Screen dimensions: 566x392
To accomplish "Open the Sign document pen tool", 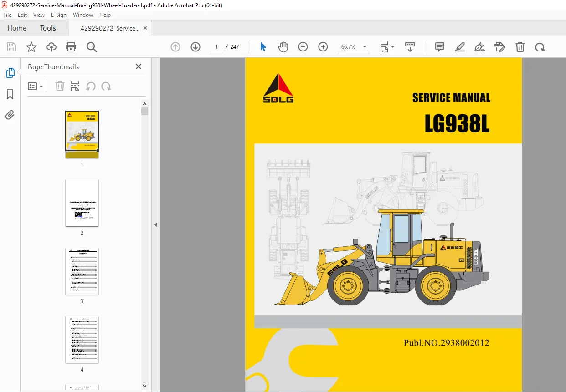I will pyautogui.click(x=479, y=47).
